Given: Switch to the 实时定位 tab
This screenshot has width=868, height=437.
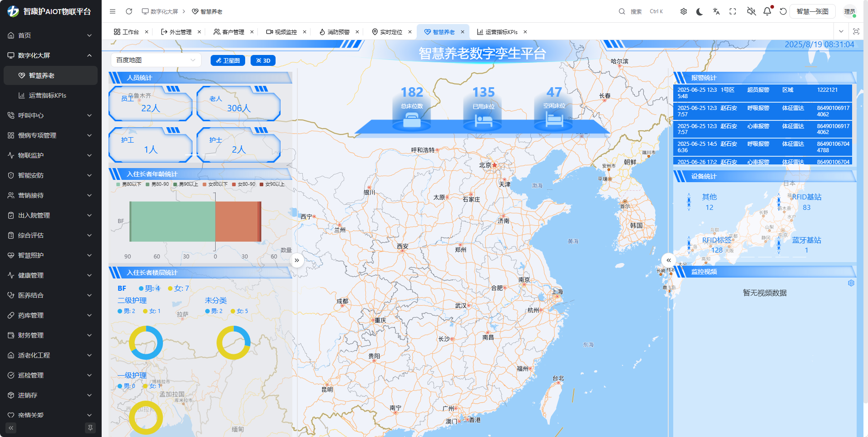Looking at the screenshot, I should pos(387,32).
